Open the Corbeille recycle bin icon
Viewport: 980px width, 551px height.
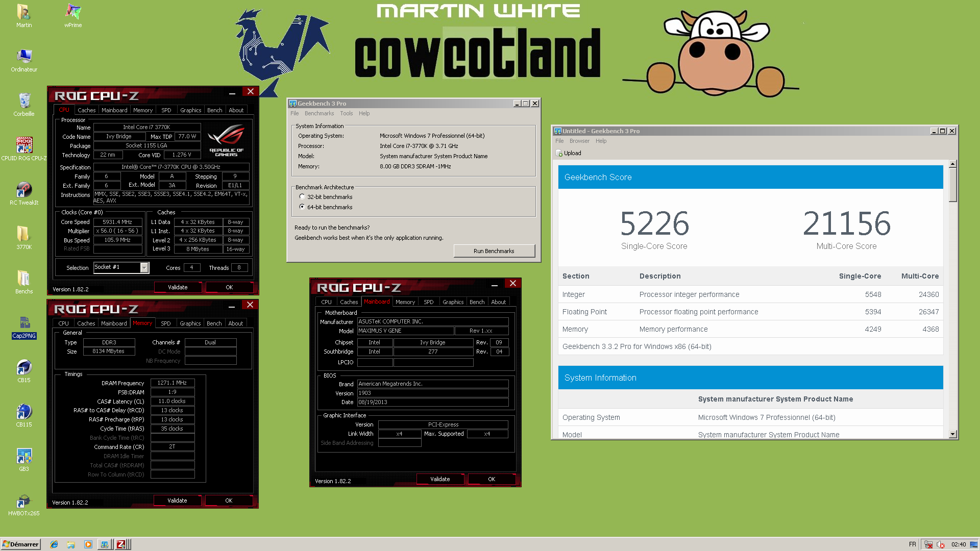(24, 104)
